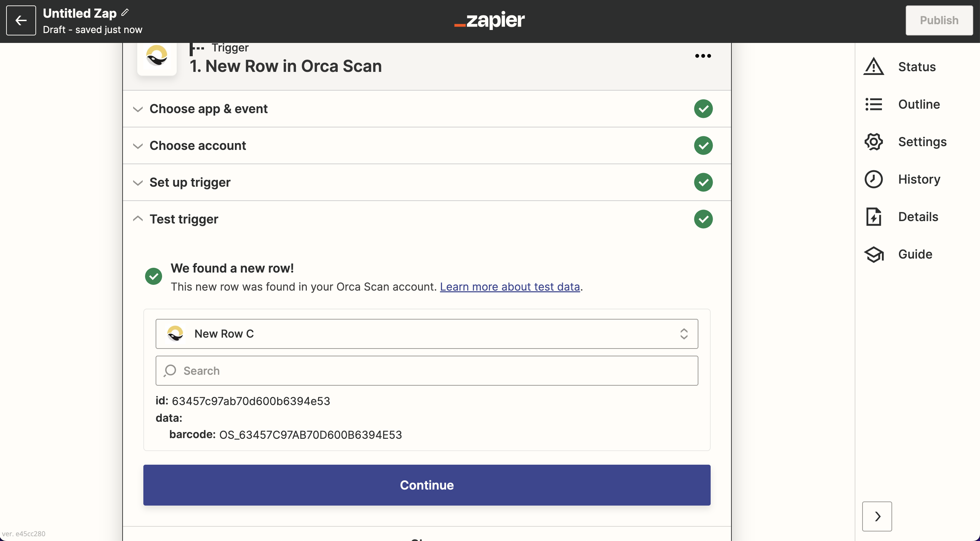
Task: Collapse the right sidebar with arrow
Action: pyautogui.click(x=877, y=516)
